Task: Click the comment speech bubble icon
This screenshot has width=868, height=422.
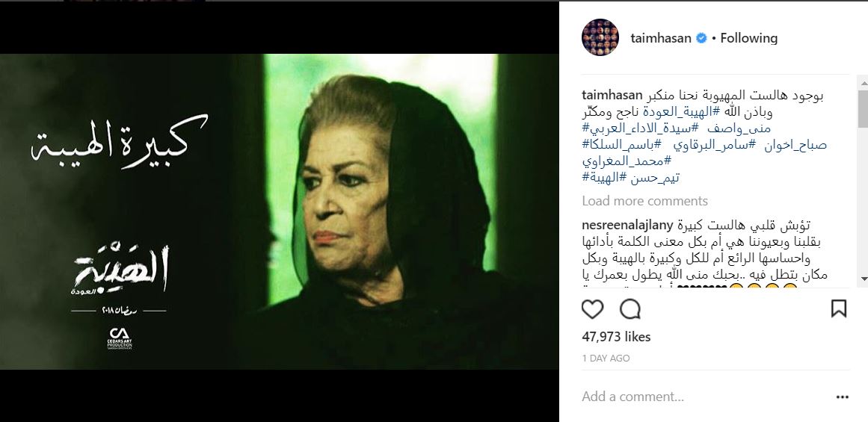Action: tap(630, 309)
